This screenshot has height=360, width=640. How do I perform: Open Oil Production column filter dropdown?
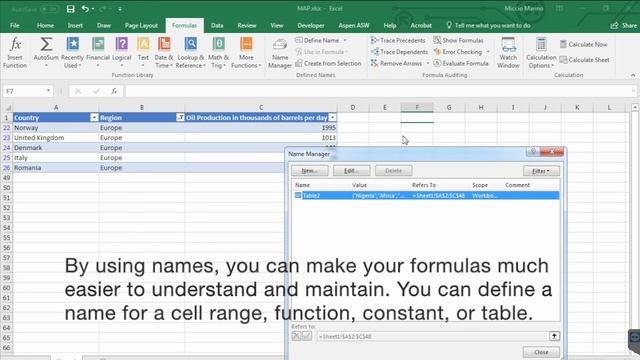(333, 118)
